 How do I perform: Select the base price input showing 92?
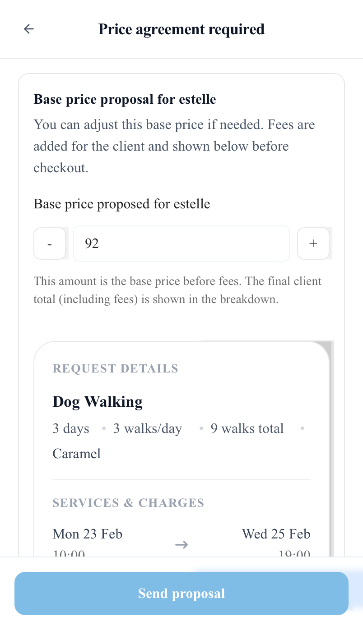tap(181, 243)
